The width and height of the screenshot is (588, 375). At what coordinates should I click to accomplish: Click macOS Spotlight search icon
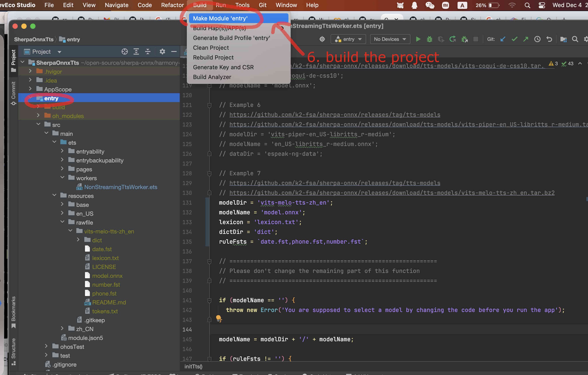click(527, 5)
